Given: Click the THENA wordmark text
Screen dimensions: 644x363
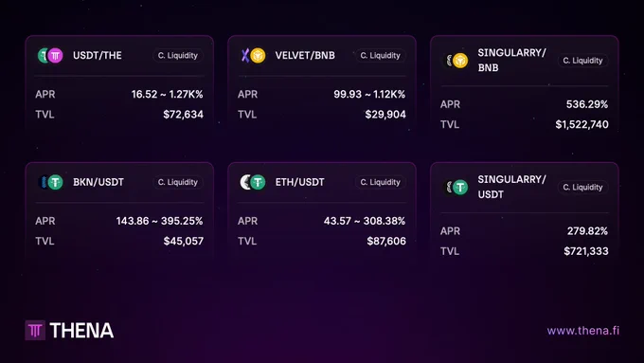Looking at the screenshot, I should [81, 331].
